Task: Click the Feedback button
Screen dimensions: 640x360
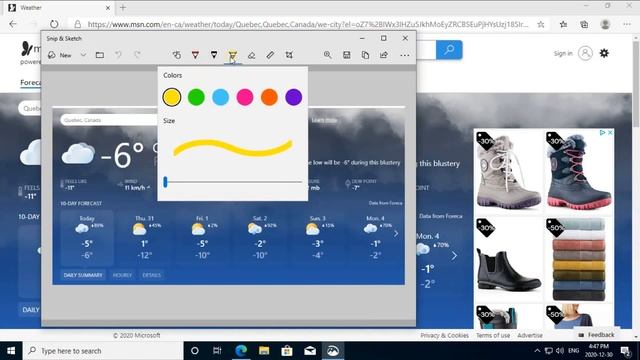Action: point(596,335)
